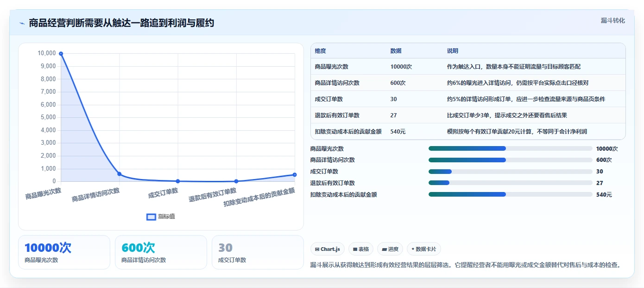Click the x-axis label 成交订单数
Viewport: 644px width, 288px height.
(x=163, y=193)
